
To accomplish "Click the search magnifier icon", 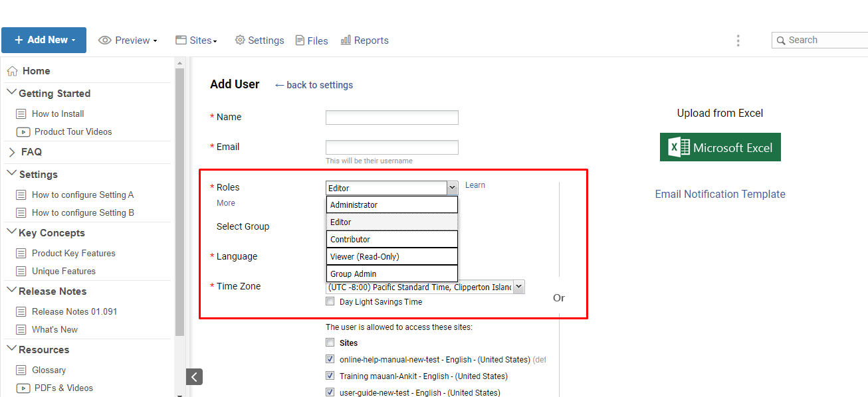I will [780, 40].
